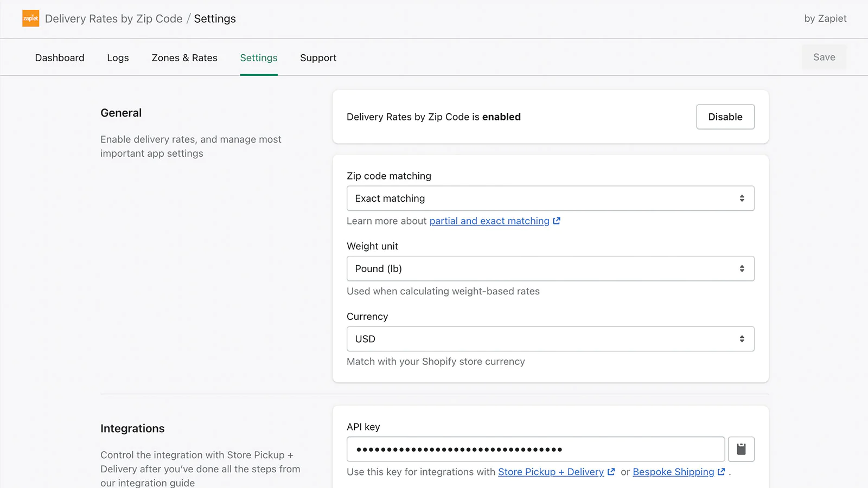Click the Weight unit selector arrows
The image size is (868, 488).
click(x=742, y=268)
